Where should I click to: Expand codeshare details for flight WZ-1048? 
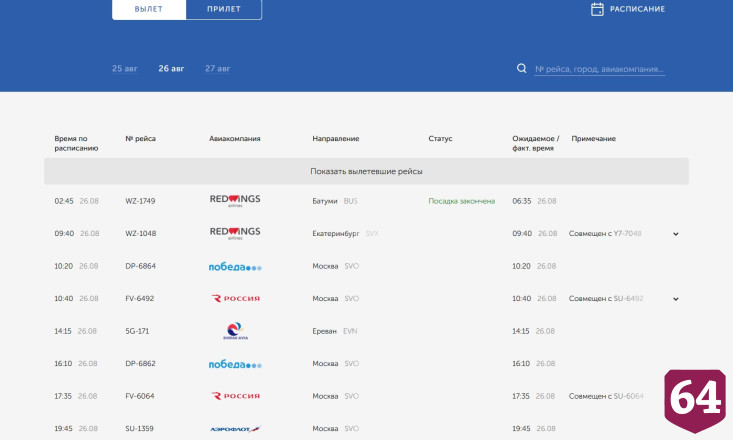coord(676,234)
